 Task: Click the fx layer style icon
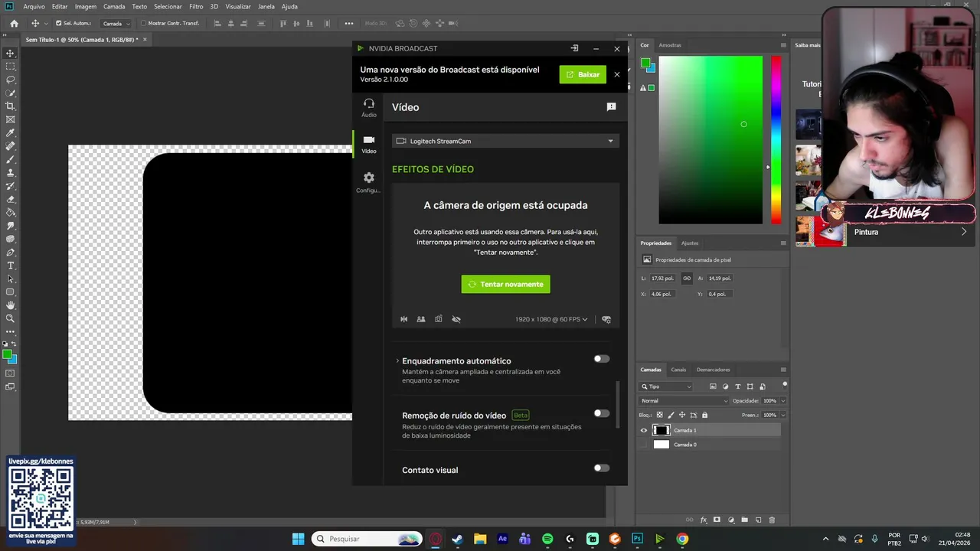(x=704, y=520)
